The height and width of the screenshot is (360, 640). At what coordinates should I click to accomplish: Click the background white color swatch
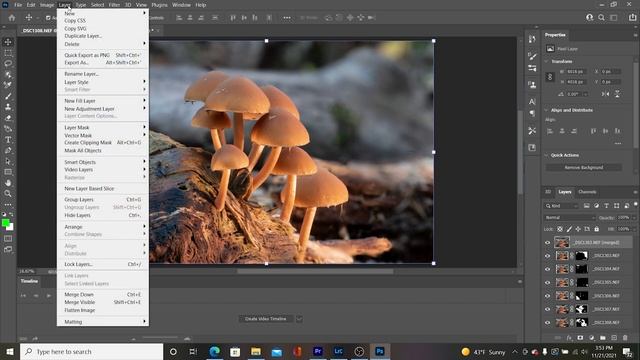11,227
